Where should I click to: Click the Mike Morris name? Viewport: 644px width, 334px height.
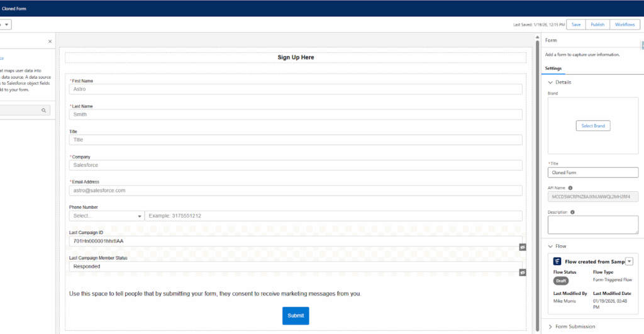tap(564, 301)
